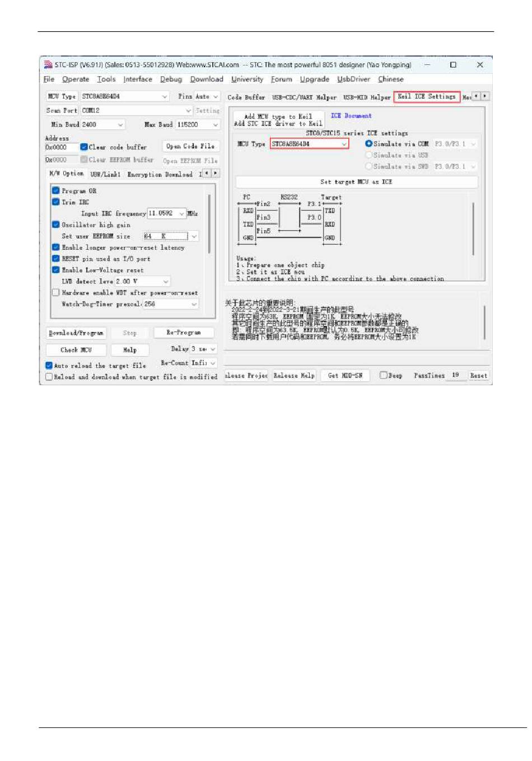The height and width of the screenshot is (761, 532).
Task: Toggle Enable Low-Voltage reset
Action: (56, 270)
